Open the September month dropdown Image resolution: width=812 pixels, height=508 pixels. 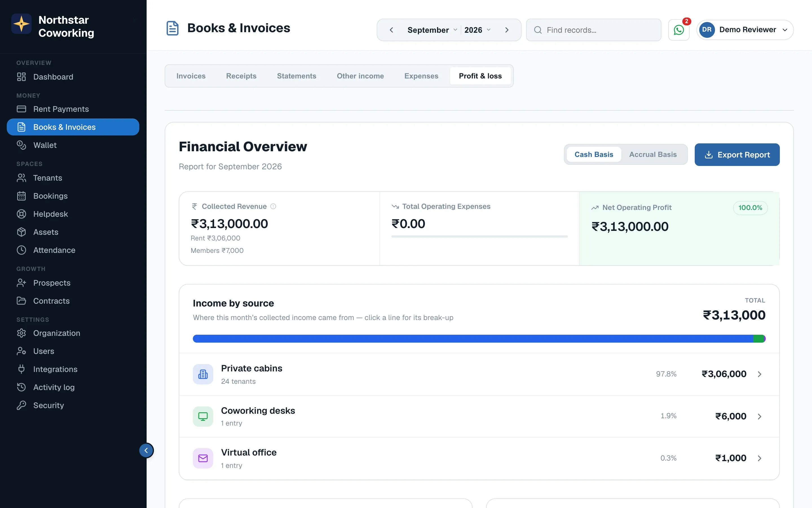coord(432,30)
